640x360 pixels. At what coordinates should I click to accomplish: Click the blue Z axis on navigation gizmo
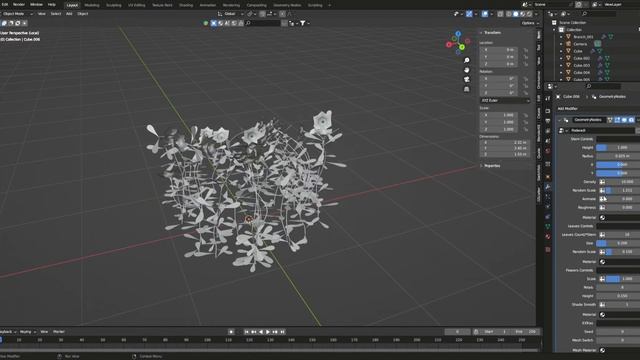click(458, 34)
